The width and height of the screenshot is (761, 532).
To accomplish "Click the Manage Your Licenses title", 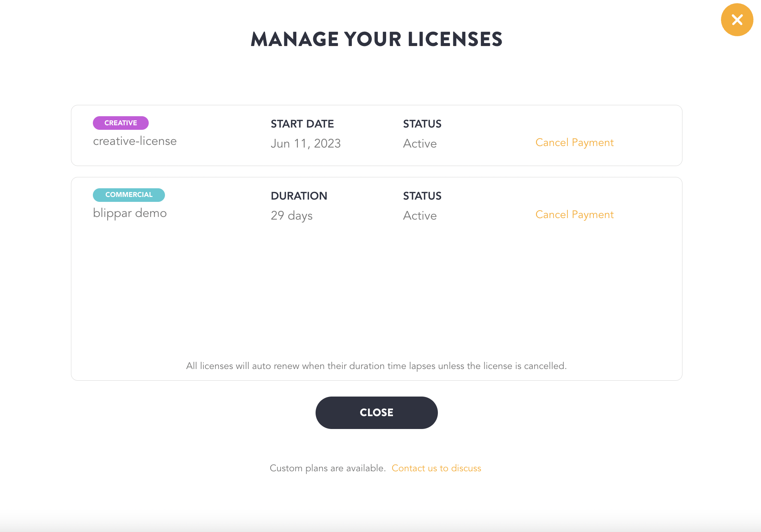I will pos(376,39).
